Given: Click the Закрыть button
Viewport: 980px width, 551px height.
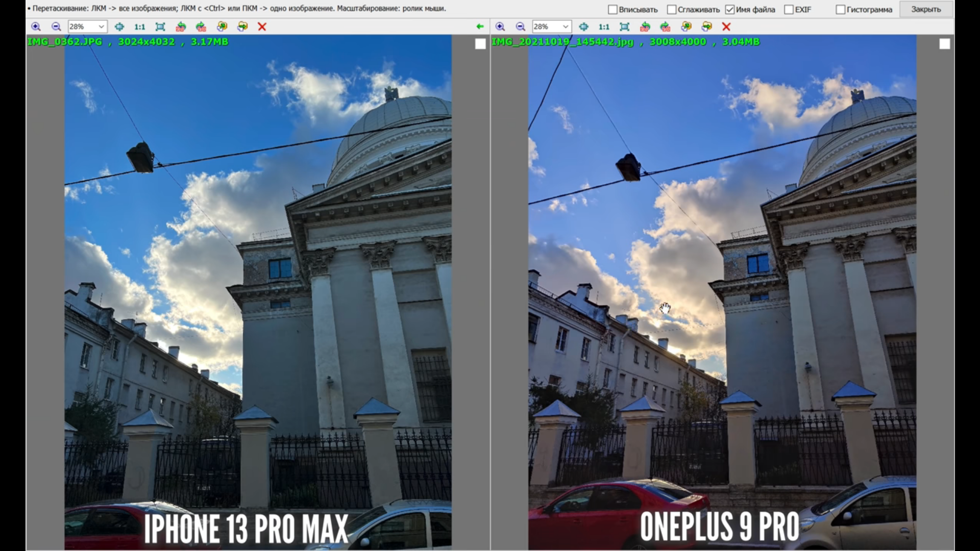Looking at the screenshot, I should (926, 10).
